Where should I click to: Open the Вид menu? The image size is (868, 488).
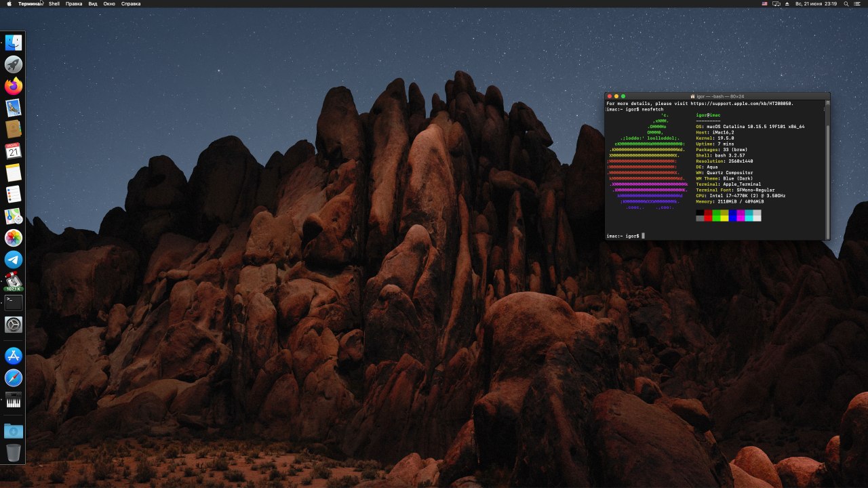[x=93, y=3]
